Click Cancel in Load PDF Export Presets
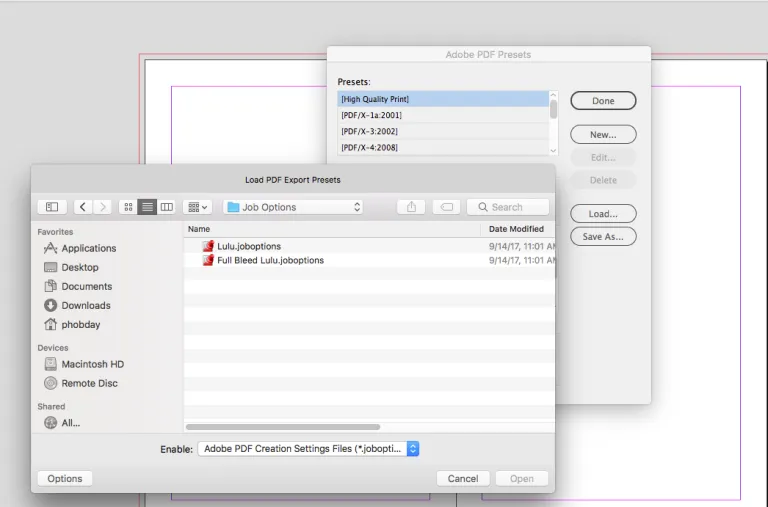 pyautogui.click(x=463, y=479)
